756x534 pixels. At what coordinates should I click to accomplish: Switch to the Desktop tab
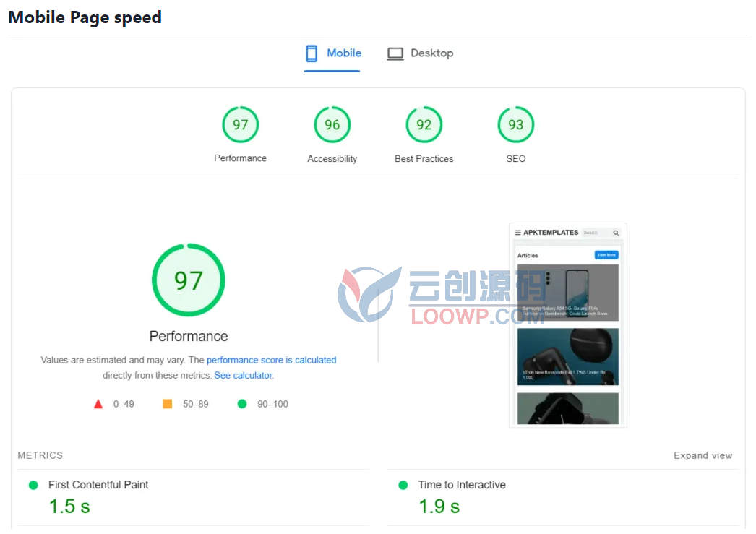pos(420,53)
